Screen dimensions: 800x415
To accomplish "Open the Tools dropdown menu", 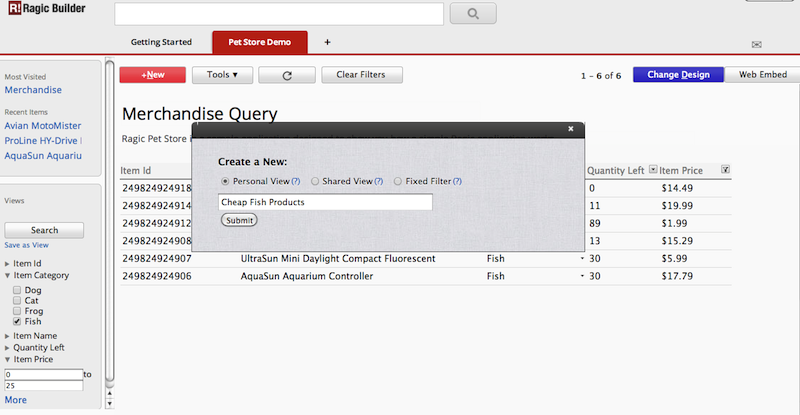I will coord(222,75).
